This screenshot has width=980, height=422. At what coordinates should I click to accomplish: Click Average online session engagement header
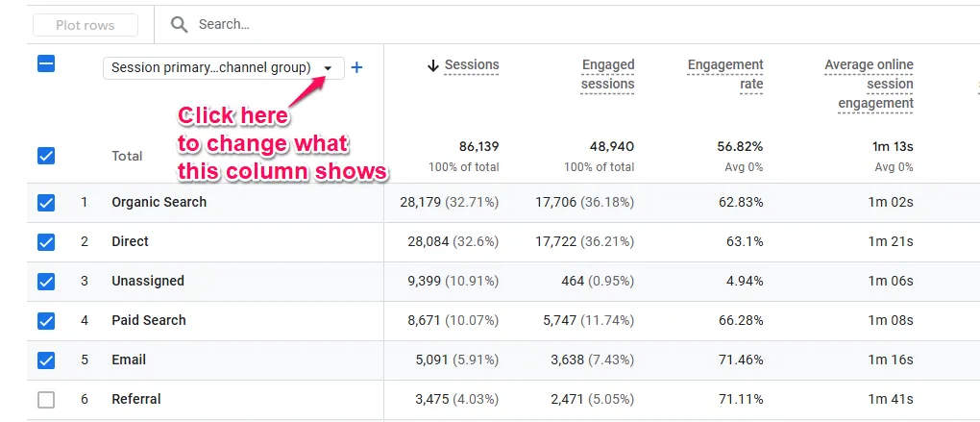[869, 84]
